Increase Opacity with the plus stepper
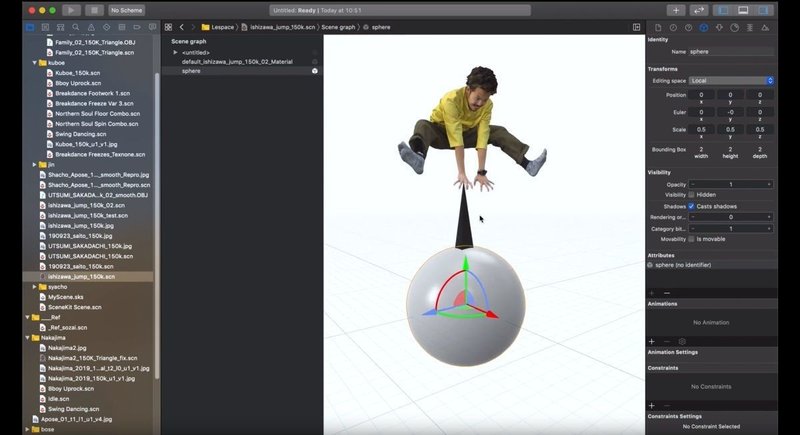Image resolution: width=800 pixels, height=435 pixels. pos(769,184)
